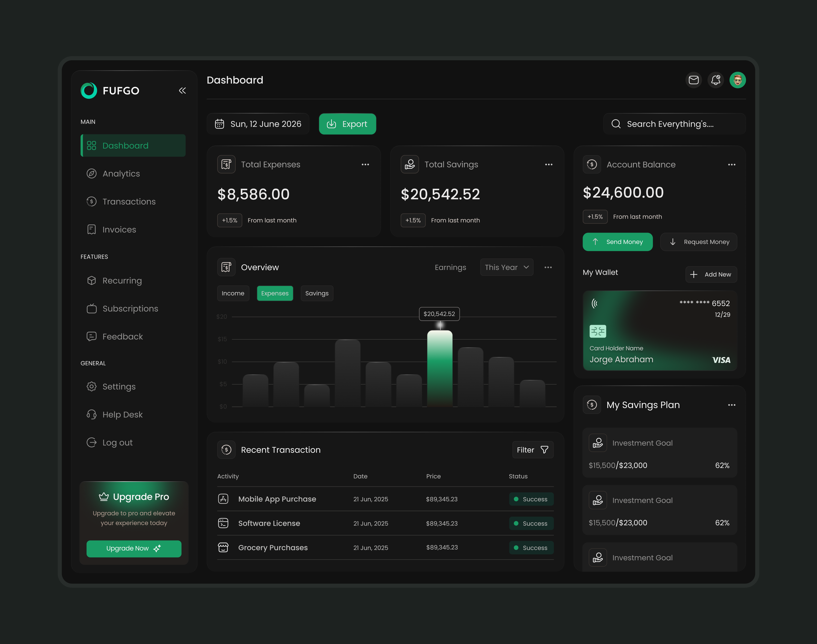Click Add New wallet button
The image size is (817, 644).
(711, 275)
